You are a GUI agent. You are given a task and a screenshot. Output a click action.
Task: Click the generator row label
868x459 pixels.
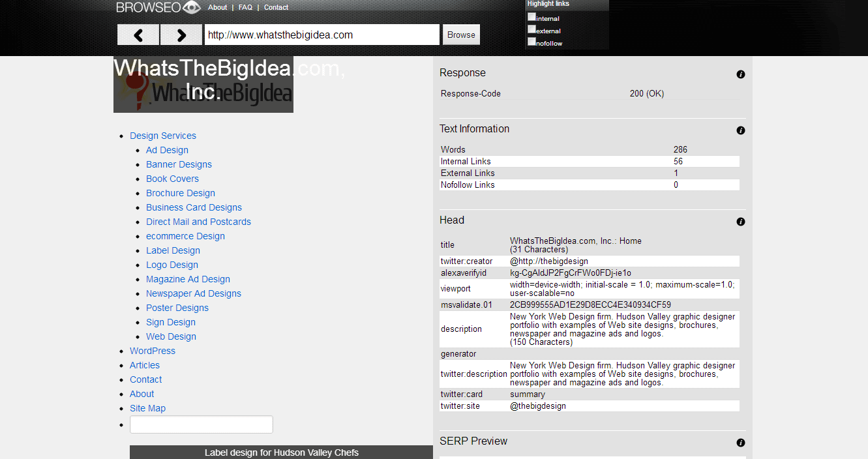[x=458, y=354]
